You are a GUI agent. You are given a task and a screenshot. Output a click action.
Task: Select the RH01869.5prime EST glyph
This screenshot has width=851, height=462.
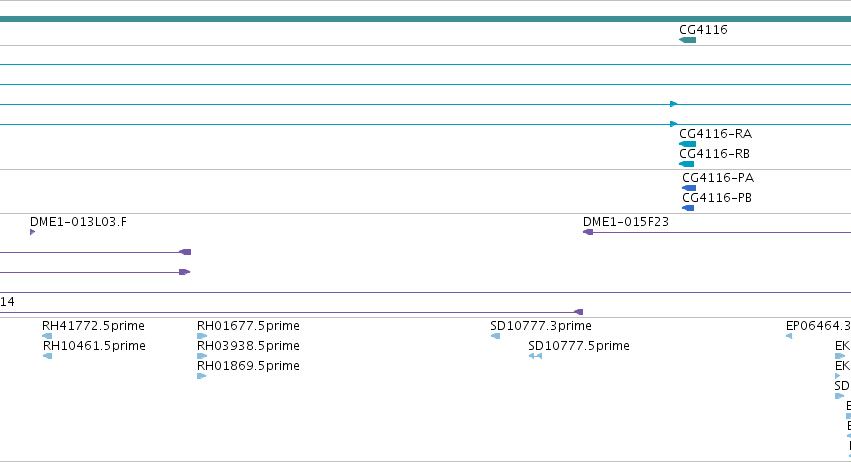click(202, 376)
